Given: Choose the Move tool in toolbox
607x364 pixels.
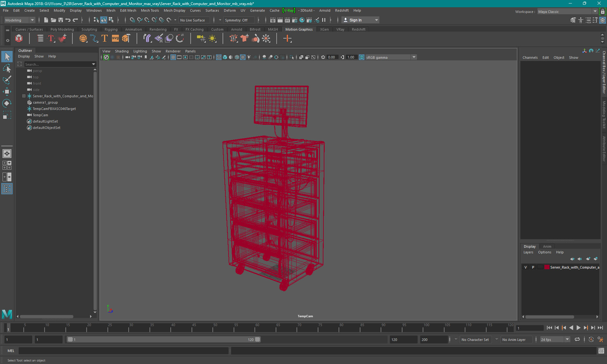Looking at the screenshot, I should click(7, 92).
